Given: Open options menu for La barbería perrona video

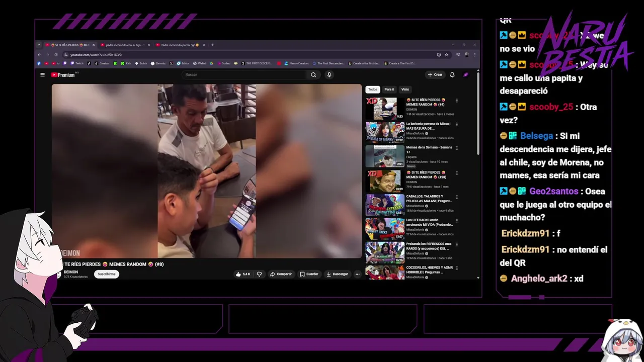Looking at the screenshot, I should click(457, 124).
